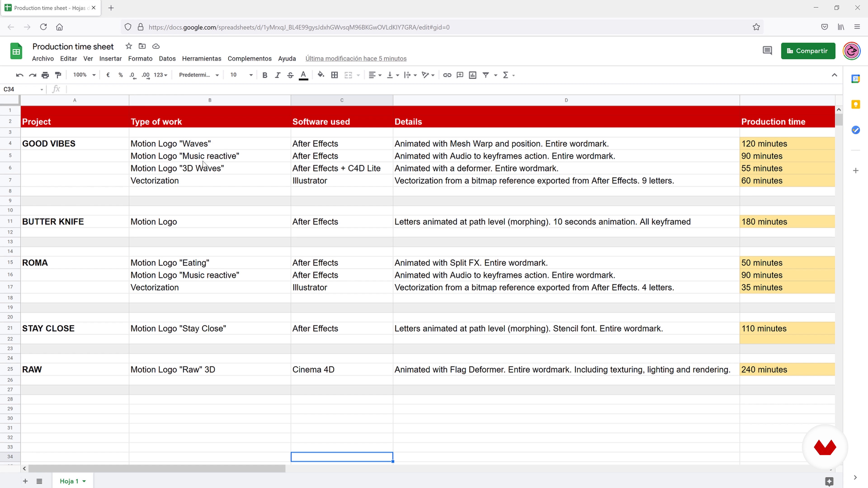Open text wrapping dropdown
Image resolution: width=868 pixels, height=488 pixels.
click(x=410, y=75)
